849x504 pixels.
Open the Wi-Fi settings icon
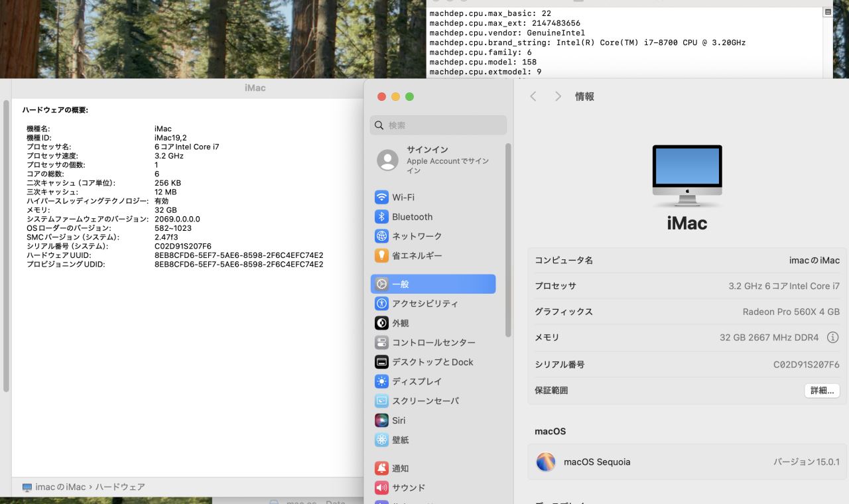(381, 198)
